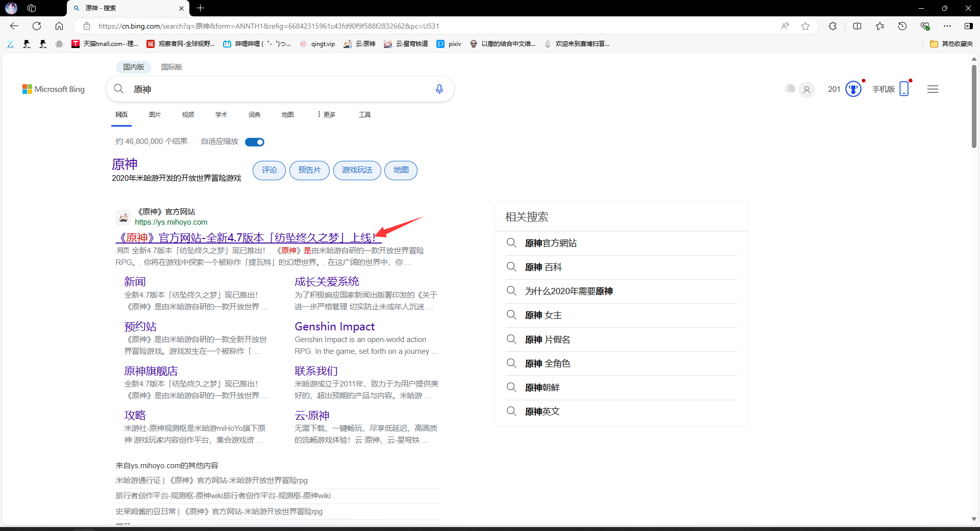Screen dimensions: 980x531
Task: Open the Settings and more (…) menu
Action: point(948,26)
